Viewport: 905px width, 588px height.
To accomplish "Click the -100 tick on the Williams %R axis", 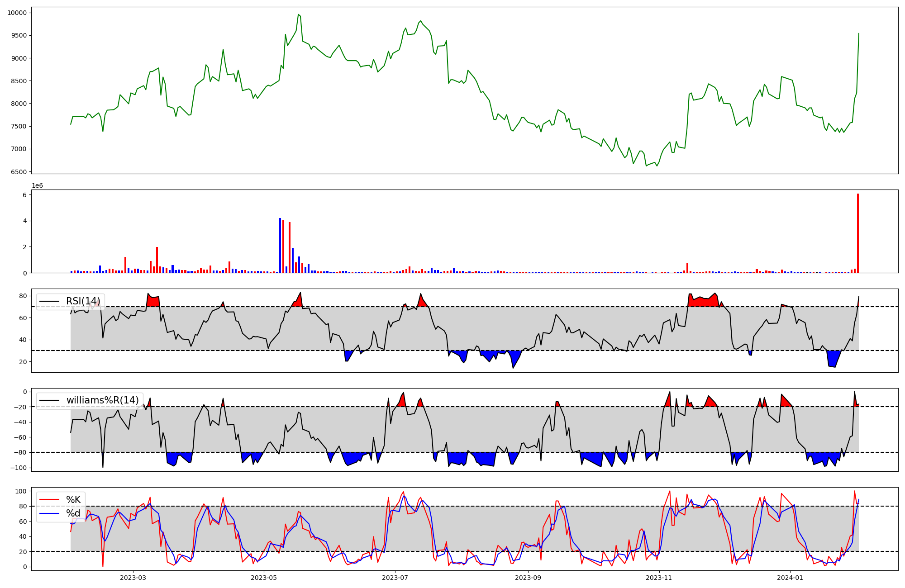I will [18, 468].
